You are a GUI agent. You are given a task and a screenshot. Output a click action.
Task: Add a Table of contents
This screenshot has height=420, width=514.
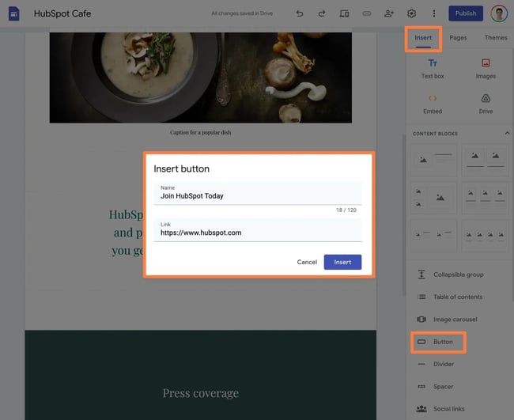point(451,297)
